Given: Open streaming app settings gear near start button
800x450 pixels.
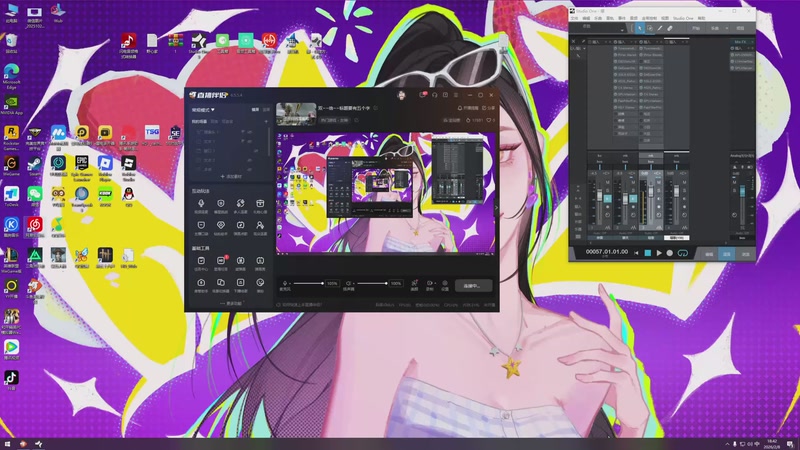Looking at the screenshot, I should coord(445,284).
